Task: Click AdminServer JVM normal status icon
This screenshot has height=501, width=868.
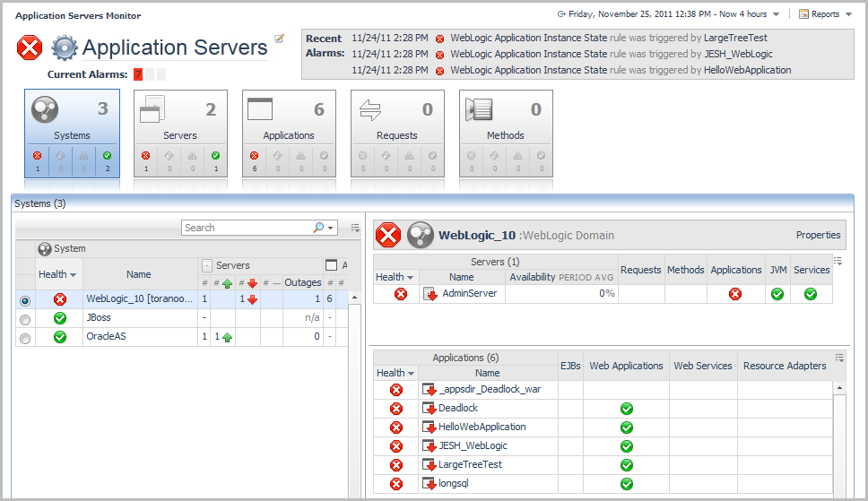Action: [x=777, y=294]
